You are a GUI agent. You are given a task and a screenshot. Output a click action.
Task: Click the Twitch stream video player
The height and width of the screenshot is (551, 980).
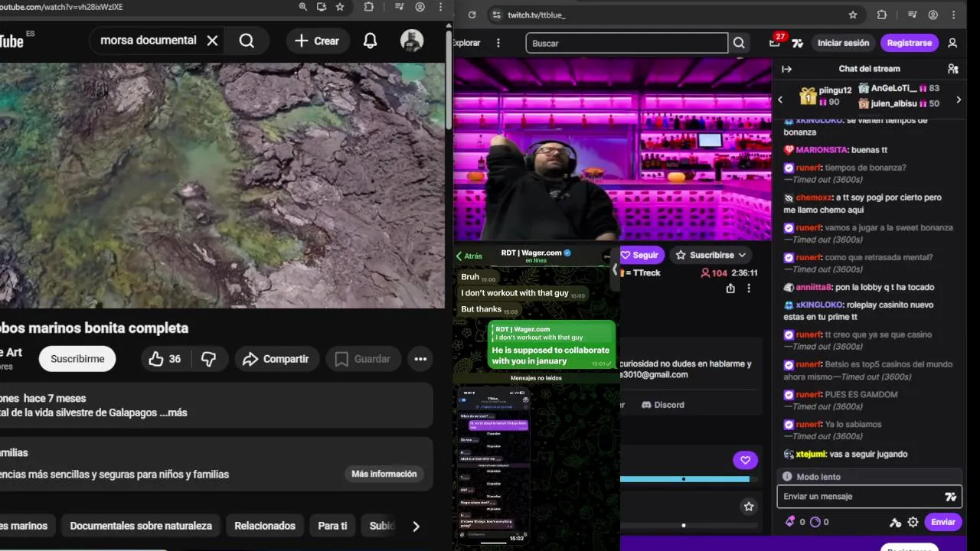612,150
